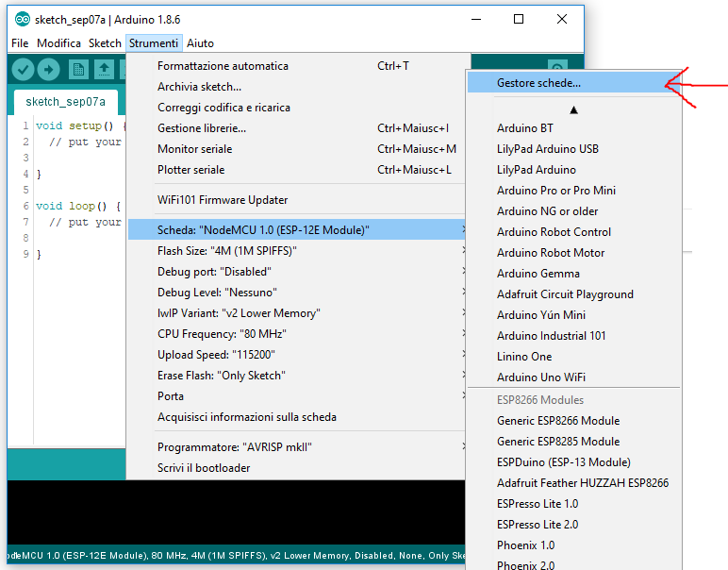The height and width of the screenshot is (570, 728).
Task: Click the board info status bar text
Action: coord(236,556)
